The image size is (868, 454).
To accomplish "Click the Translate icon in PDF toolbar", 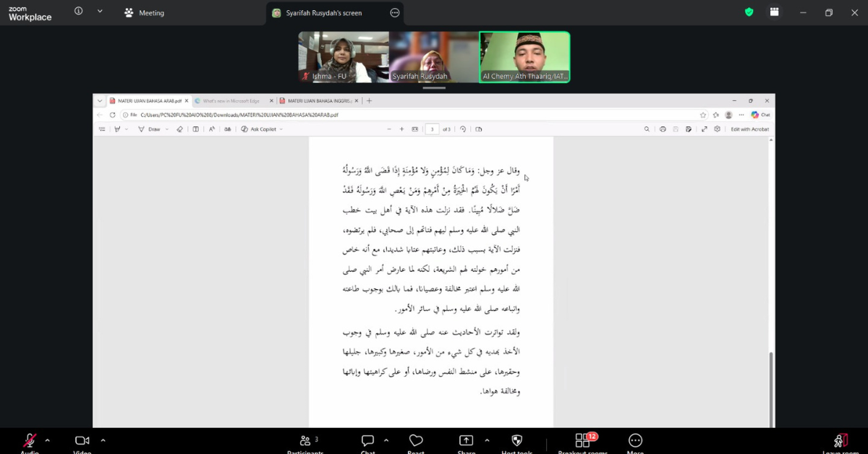I will [x=228, y=129].
